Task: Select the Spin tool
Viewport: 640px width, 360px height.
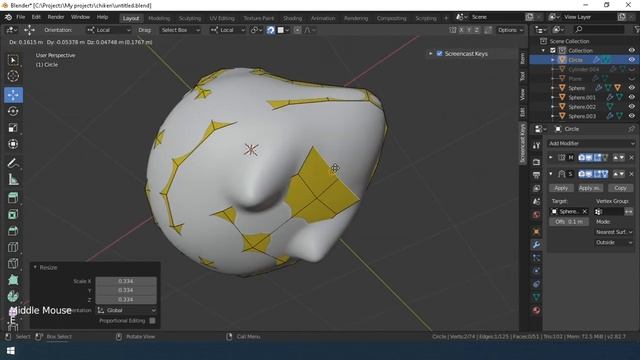Action: (x=13, y=296)
